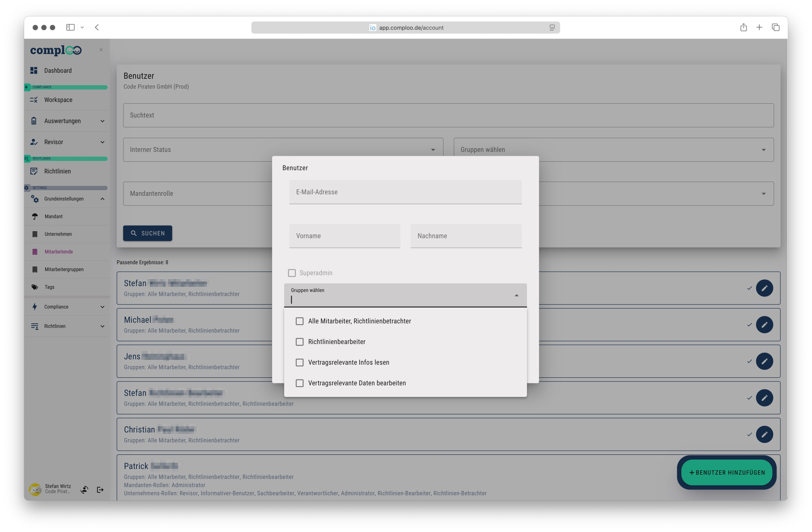Click 'Passende Ergebnisse: 8' text
Screen dimensions: 812x532
coord(142,262)
